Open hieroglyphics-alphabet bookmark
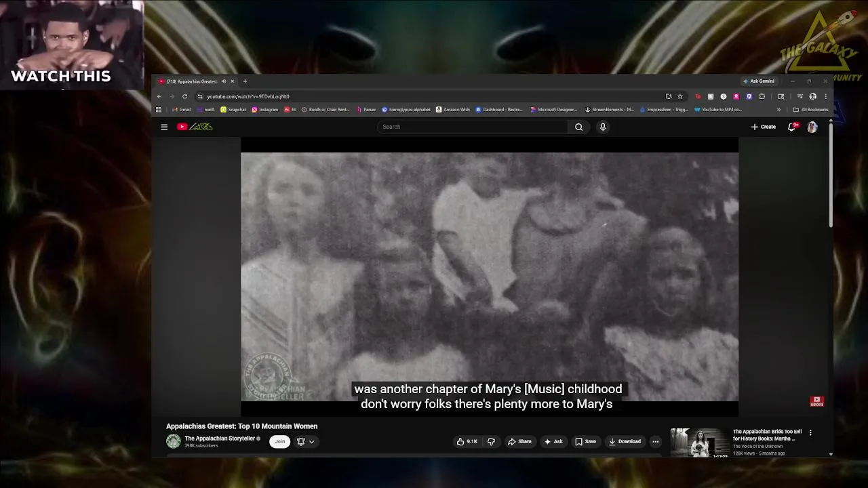 (x=406, y=109)
